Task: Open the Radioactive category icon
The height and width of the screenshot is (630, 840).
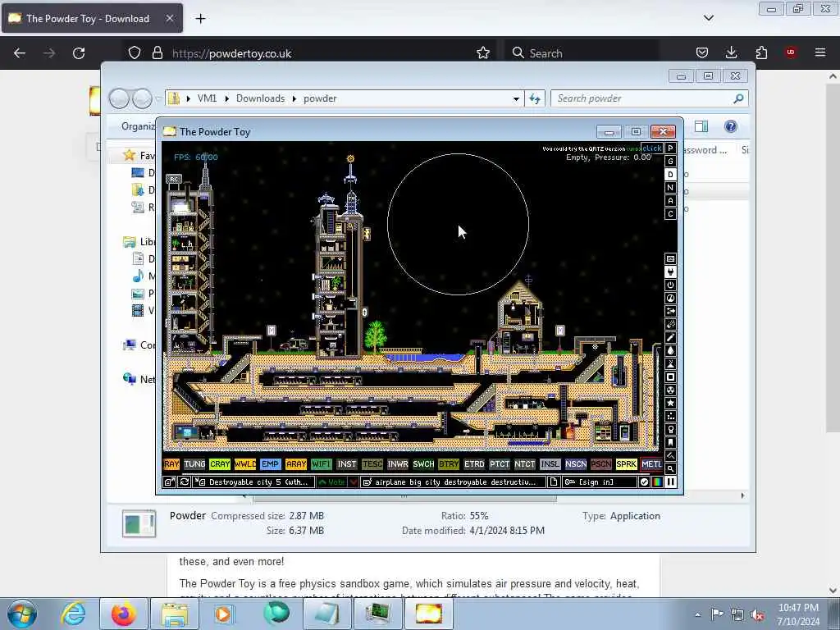Action: pyautogui.click(x=670, y=390)
